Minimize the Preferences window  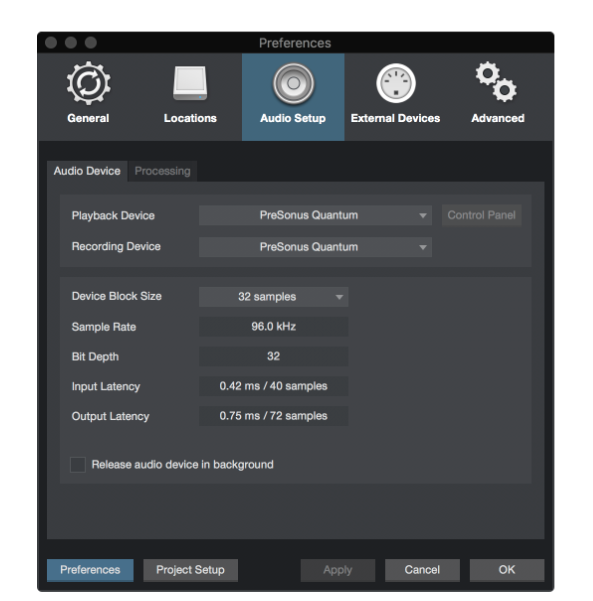coord(71,43)
